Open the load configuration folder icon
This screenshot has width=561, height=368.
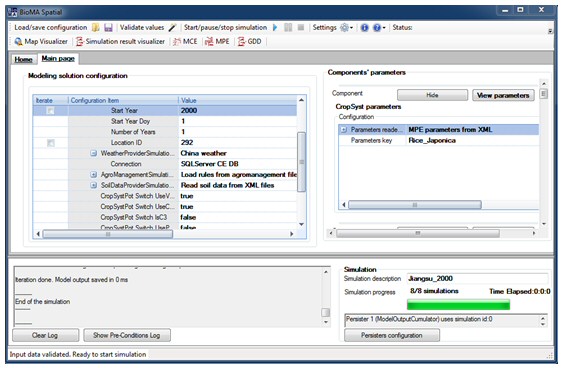click(96, 28)
